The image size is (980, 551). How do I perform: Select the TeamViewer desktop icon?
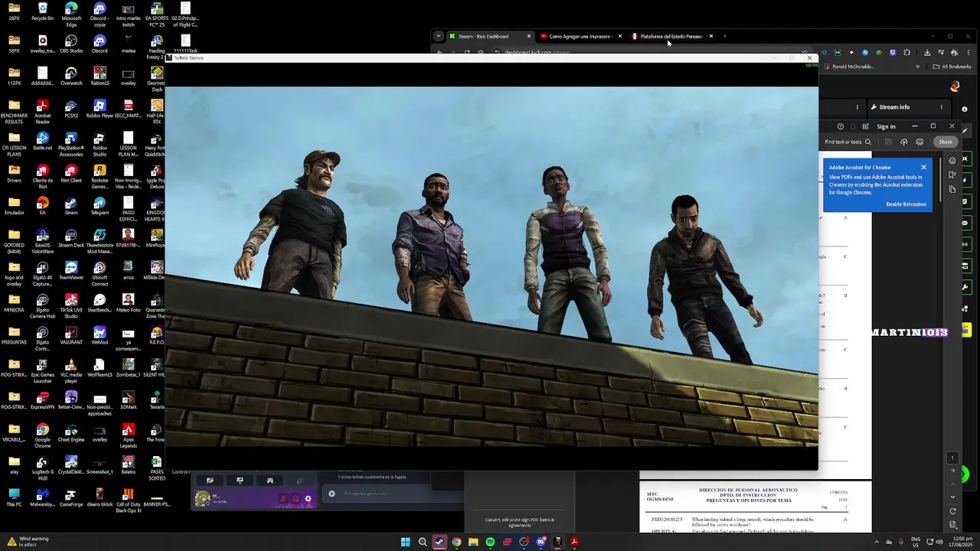coord(71,270)
